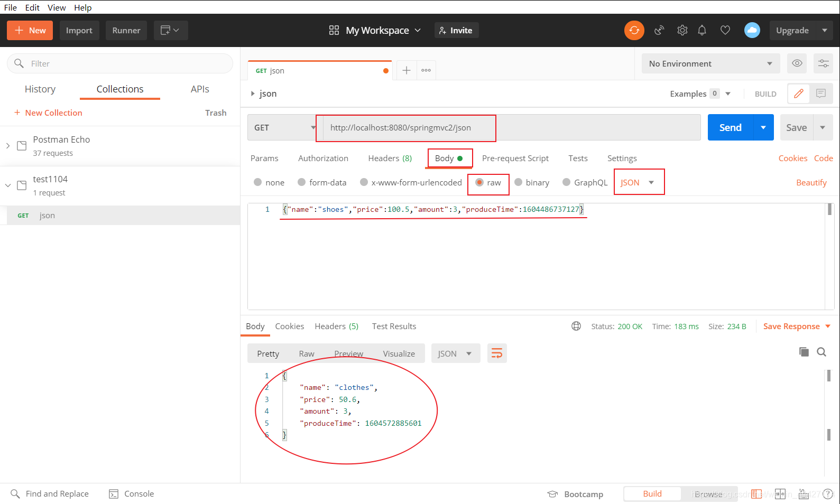Switch to Browse mode toggle
The image size is (840, 504).
[708, 494]
